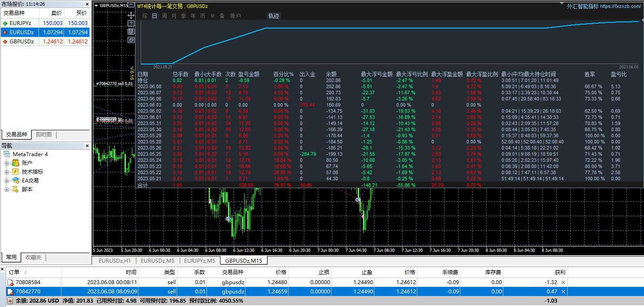644x307 pixels.
Task: Click the 轨迹 button
Action: click(x=274, y=16)
